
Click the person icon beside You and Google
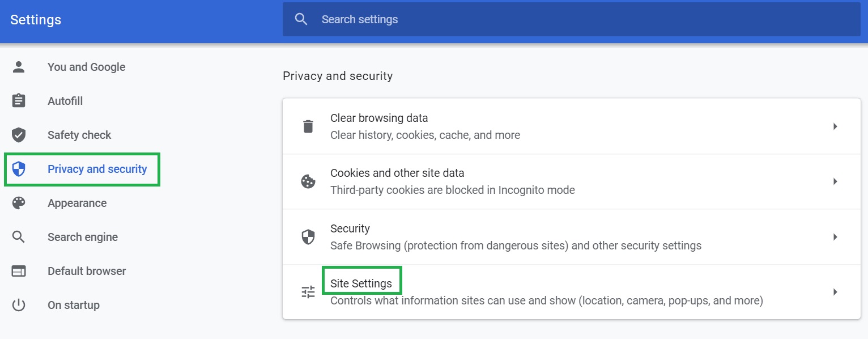19,67
